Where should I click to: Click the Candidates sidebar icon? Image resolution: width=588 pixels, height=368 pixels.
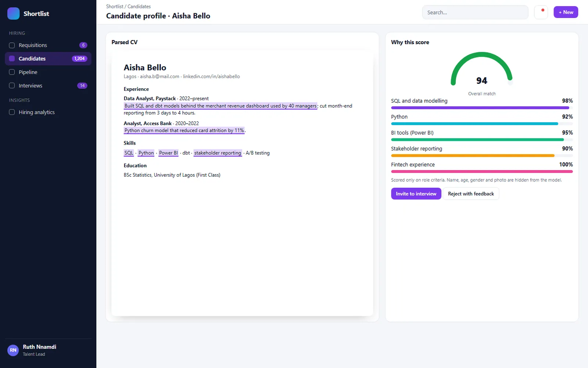12,59
